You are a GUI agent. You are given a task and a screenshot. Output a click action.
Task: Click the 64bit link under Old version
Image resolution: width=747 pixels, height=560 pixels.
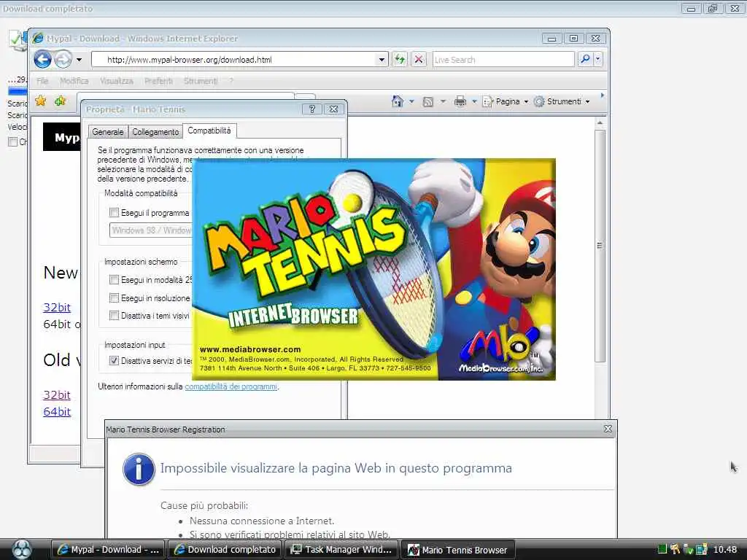(x=57, y=411)
